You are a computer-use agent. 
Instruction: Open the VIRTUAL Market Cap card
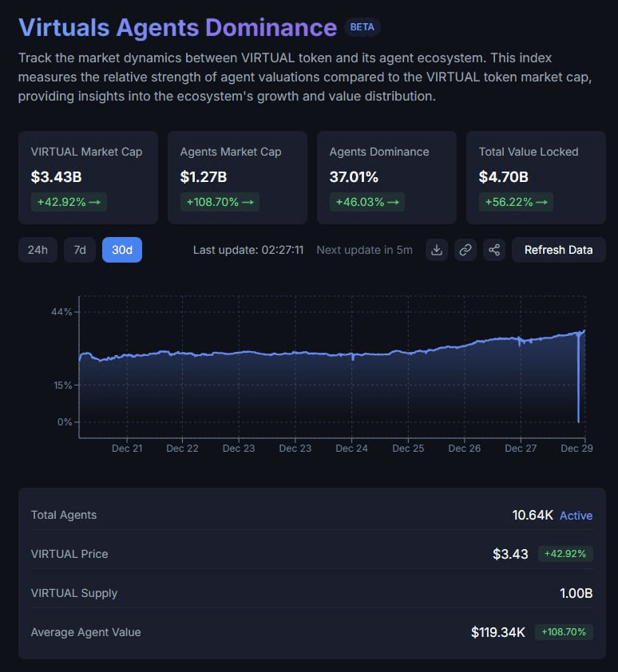pyautogui.click(x=88, y=177)
